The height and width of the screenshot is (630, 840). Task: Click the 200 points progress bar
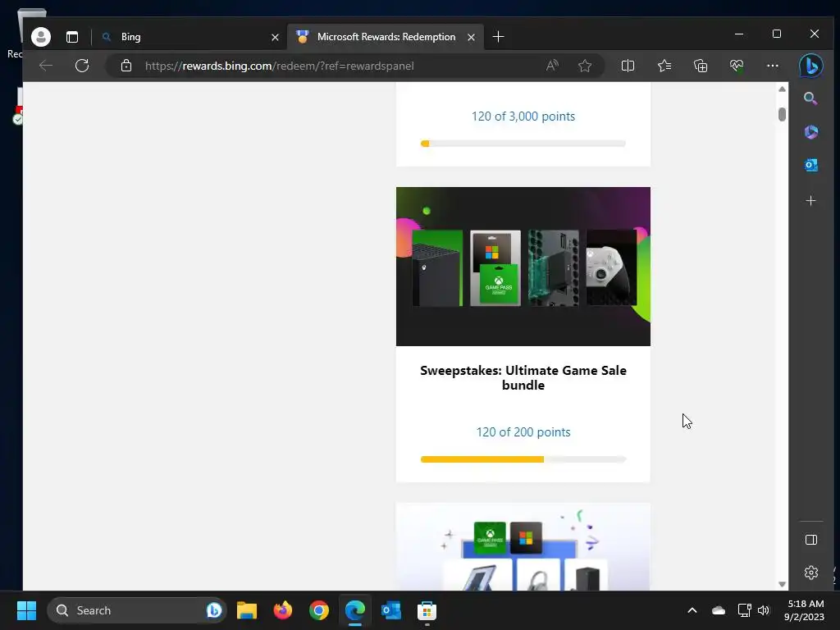tap(523, 459)
